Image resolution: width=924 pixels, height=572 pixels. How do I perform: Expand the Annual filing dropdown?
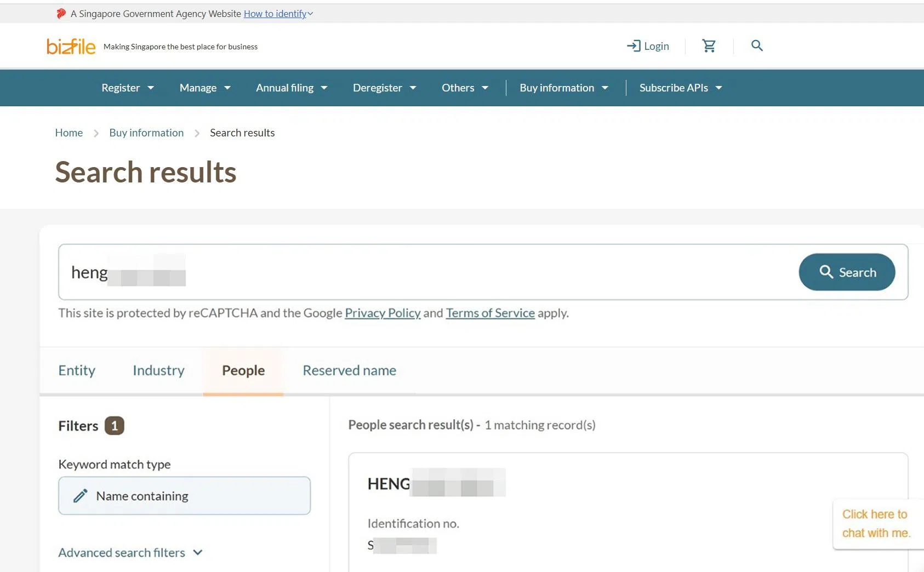291,88
